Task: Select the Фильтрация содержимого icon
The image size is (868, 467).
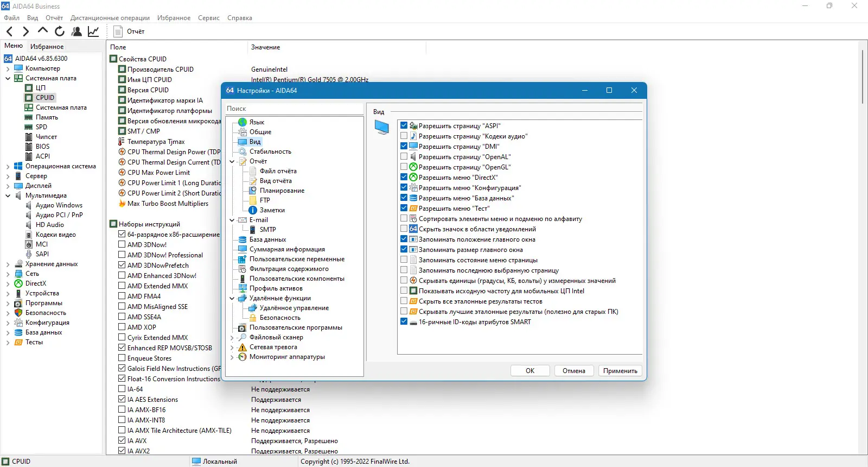Action: [242, 269]
